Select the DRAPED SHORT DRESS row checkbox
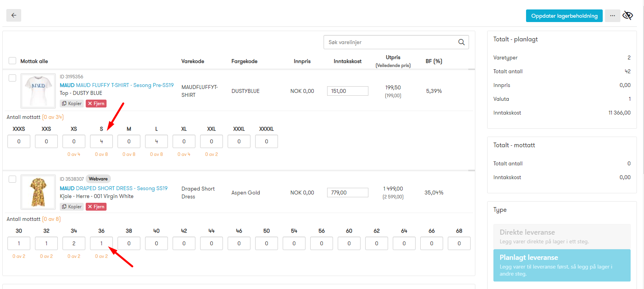 point(13,179)
